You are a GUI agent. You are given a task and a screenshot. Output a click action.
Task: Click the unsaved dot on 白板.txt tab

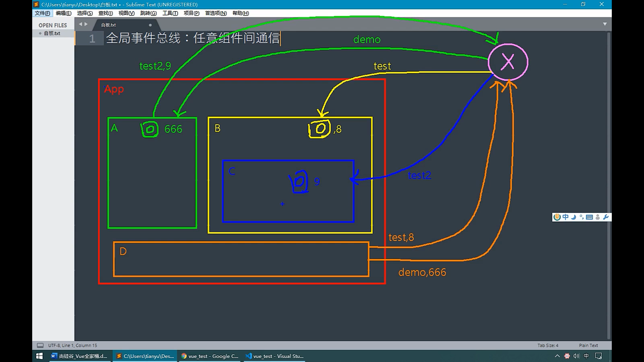[150, 25]
